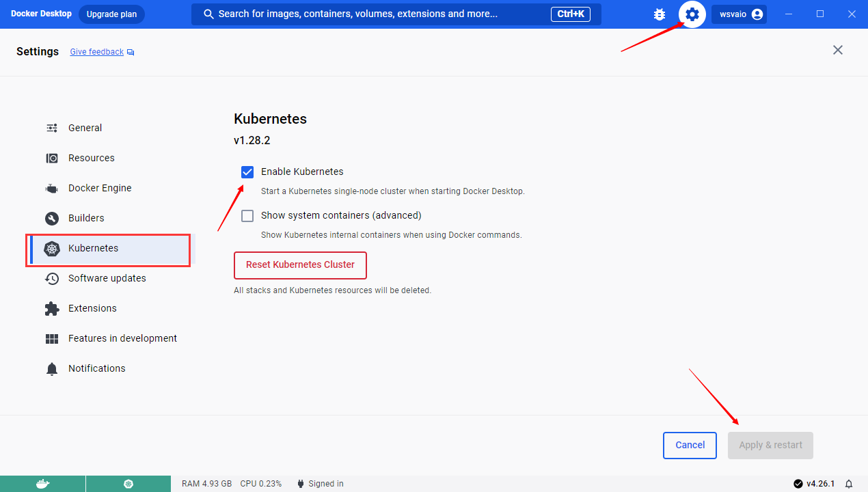Viewport: 868px width, 492px height.
Task: Uncheck the Enable Kubernetes checkbox
Action: [x=247, y=172]
